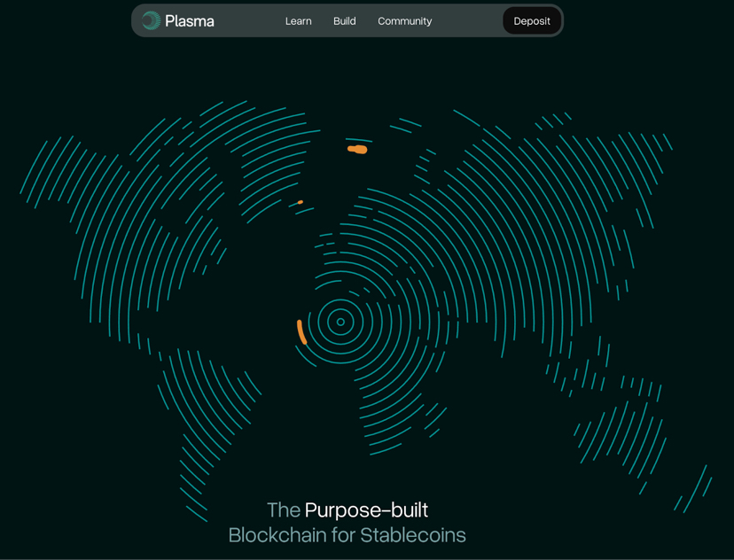This screenshot has height=560, width=734.
Task: Click the Plasma logo icon
Action: tap(152, 20)
